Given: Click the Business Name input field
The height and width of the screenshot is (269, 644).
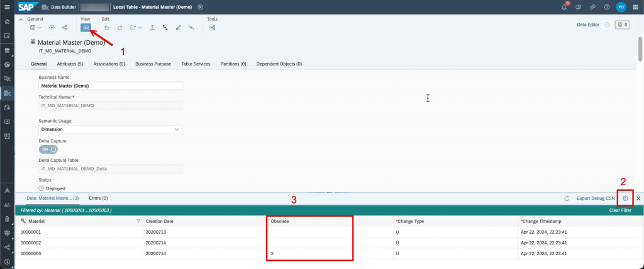Looking at the screenshot, I should (x=110, y=86).
